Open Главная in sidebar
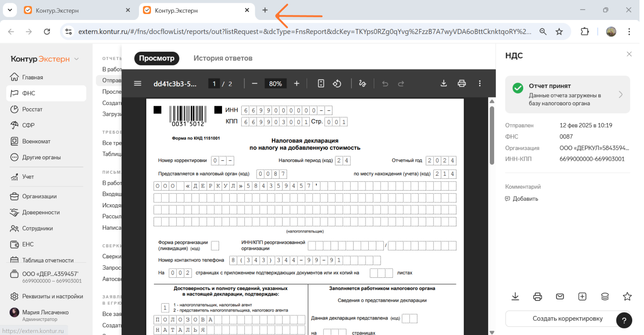644x335 pixels. coord(46,77)
